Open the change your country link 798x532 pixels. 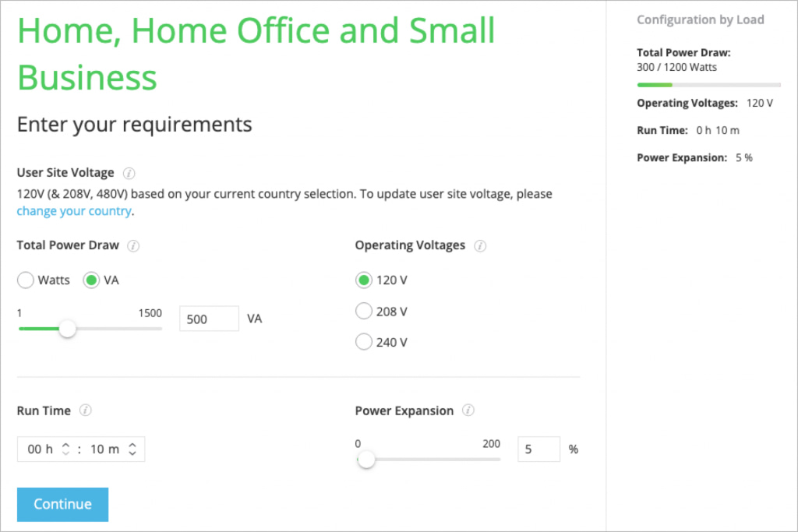[74, 211]
